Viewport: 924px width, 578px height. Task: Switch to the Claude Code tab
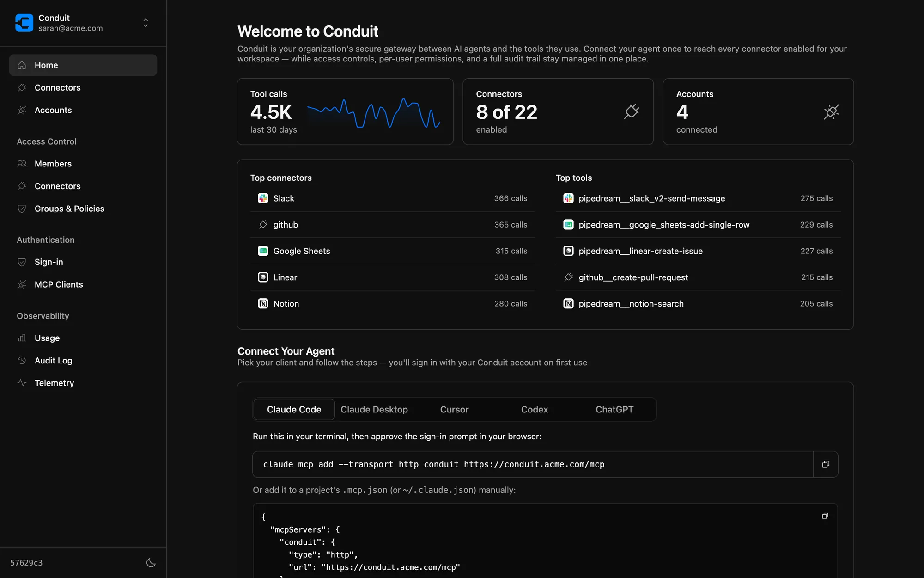294,410
